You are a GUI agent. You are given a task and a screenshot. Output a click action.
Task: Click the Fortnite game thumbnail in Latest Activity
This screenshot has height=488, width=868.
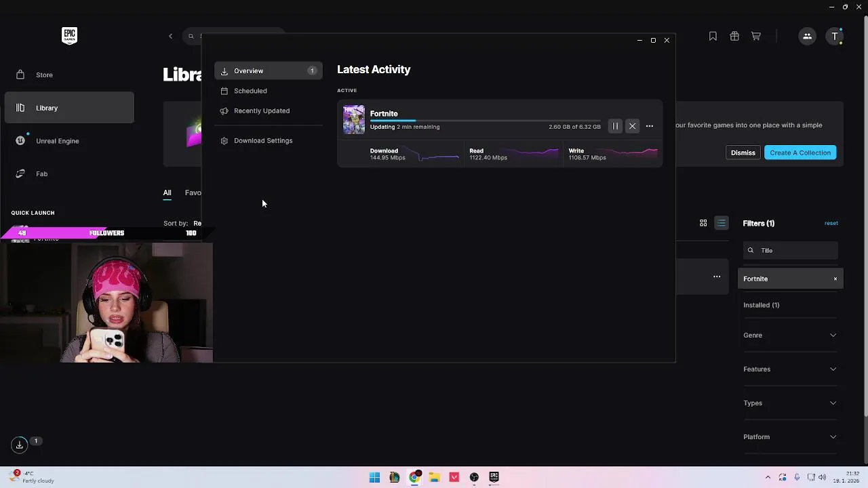coord(354,120)
